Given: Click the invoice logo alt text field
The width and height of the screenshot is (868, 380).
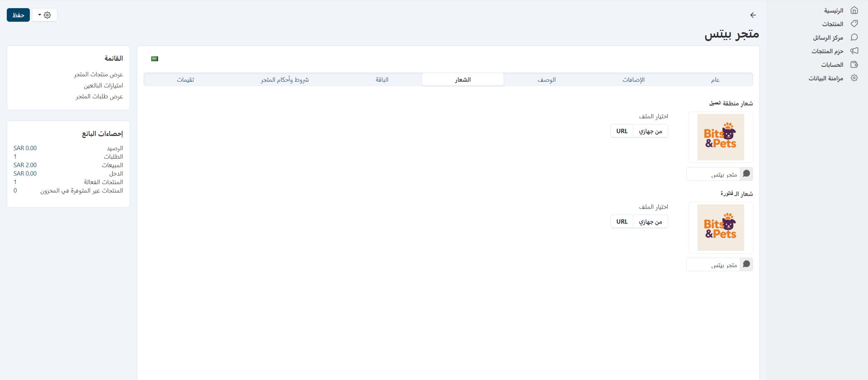Looking at the screenshot, I should click(x=713, y=265).
